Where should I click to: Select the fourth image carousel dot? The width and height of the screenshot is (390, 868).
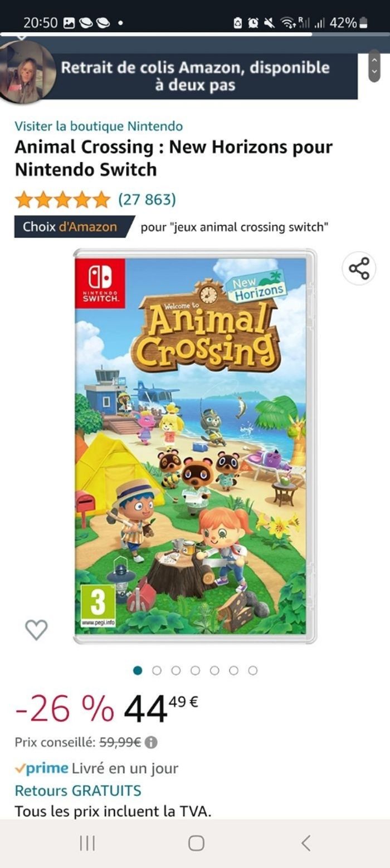(x=195, y=670)
